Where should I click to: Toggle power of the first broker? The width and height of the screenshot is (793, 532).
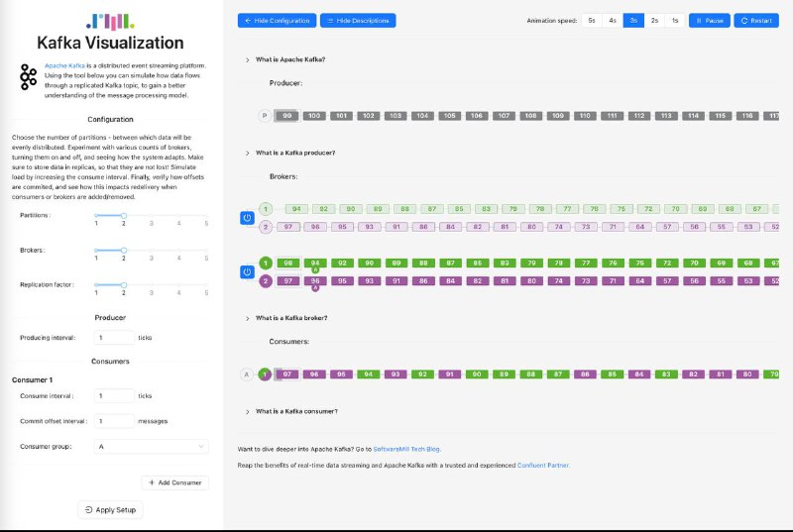(247, 218)
